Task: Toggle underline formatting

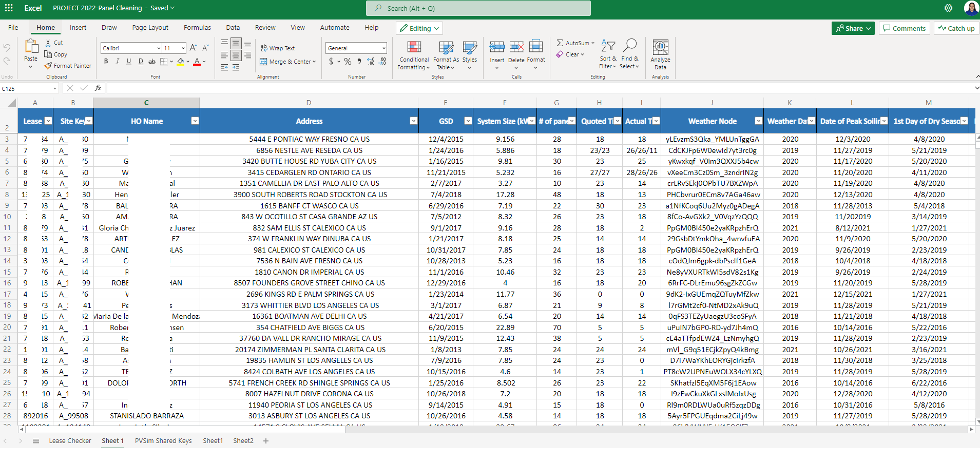Action: pyautogui.click(x=129, y=62)
